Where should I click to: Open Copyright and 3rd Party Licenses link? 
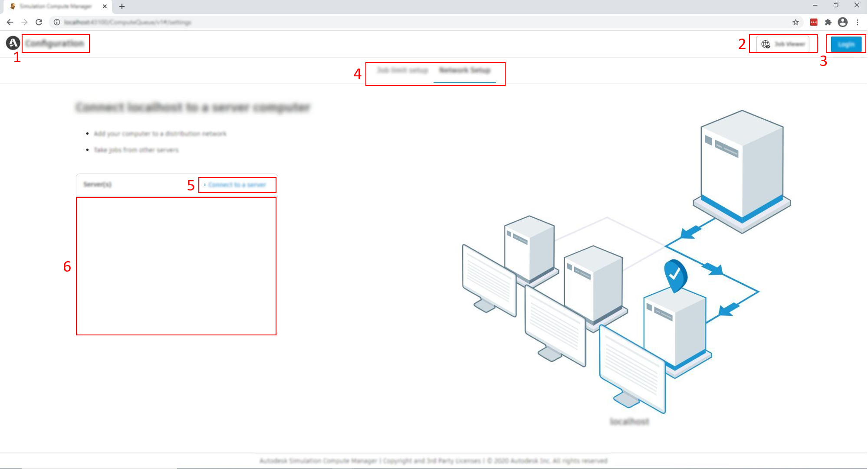(432, 461)
